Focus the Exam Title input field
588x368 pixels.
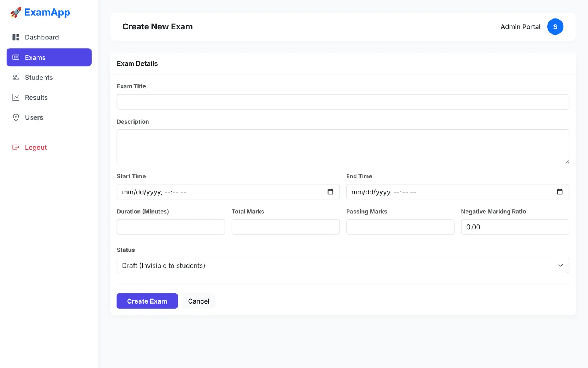tap(343, 102)
